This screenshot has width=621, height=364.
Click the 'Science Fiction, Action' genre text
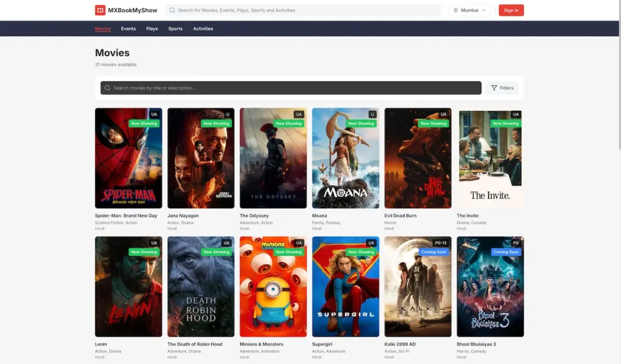[116, 223]
